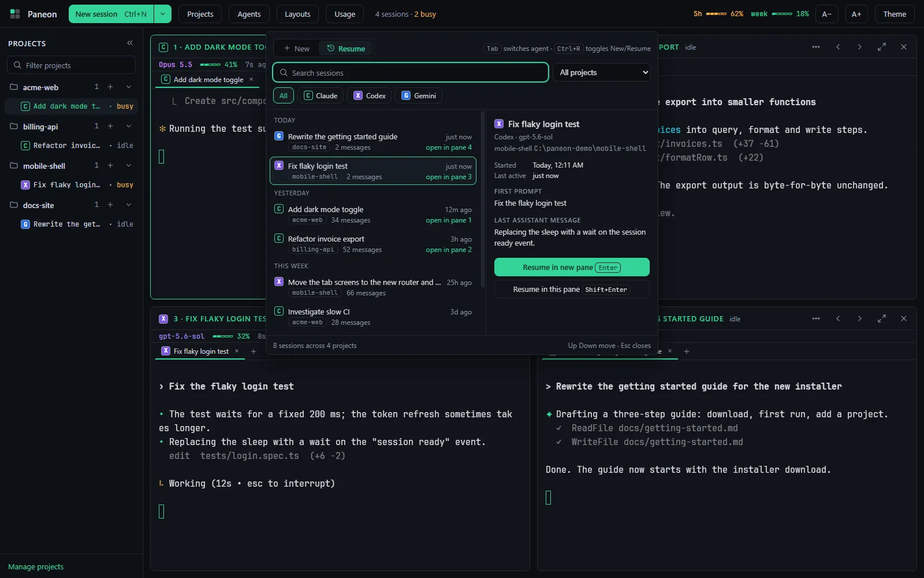Open the 'All projects' filter dropdown

coord(602,72)
